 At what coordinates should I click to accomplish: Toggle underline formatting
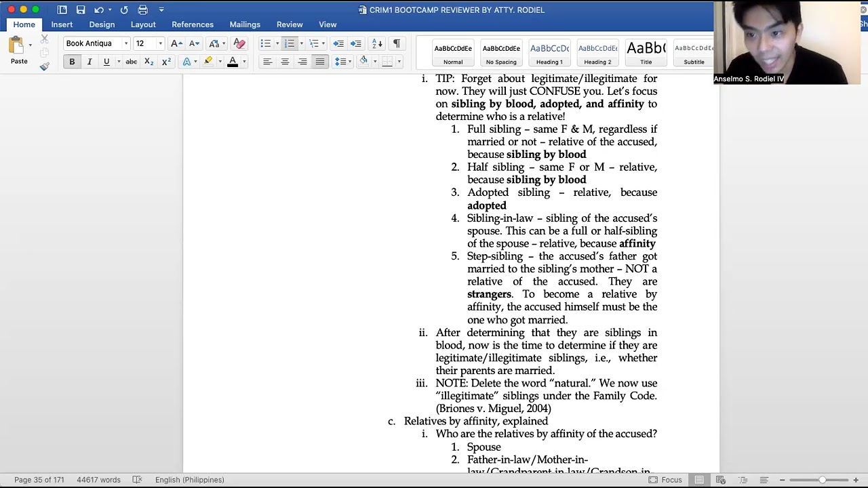(x=106, y=62)
